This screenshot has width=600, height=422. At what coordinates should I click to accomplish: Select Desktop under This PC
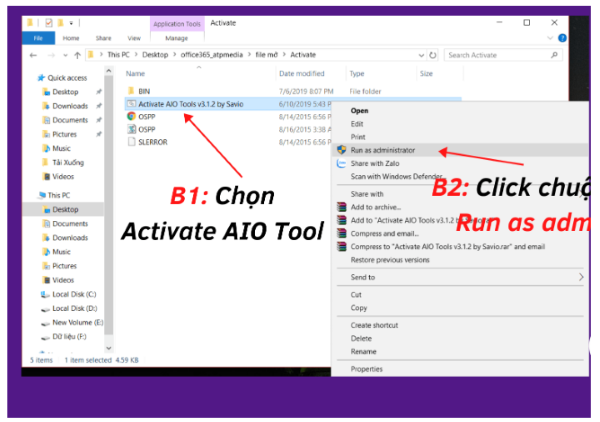65,209
